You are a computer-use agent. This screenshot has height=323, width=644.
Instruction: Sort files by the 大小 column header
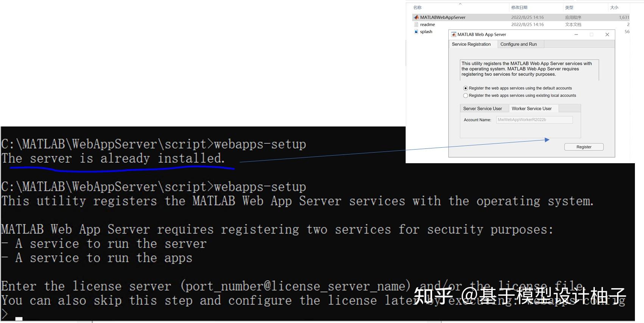(614, 8)
